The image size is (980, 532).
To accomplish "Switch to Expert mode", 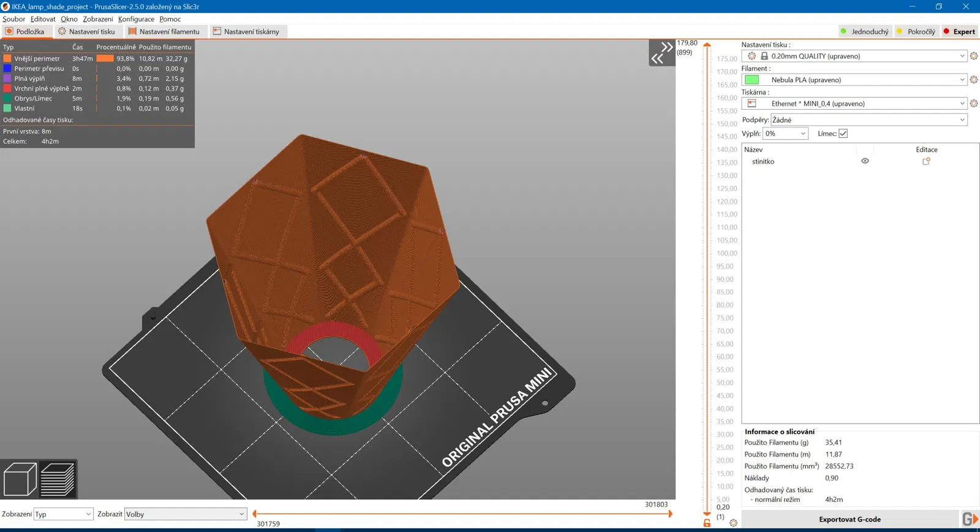I will (x=959, y=31).
